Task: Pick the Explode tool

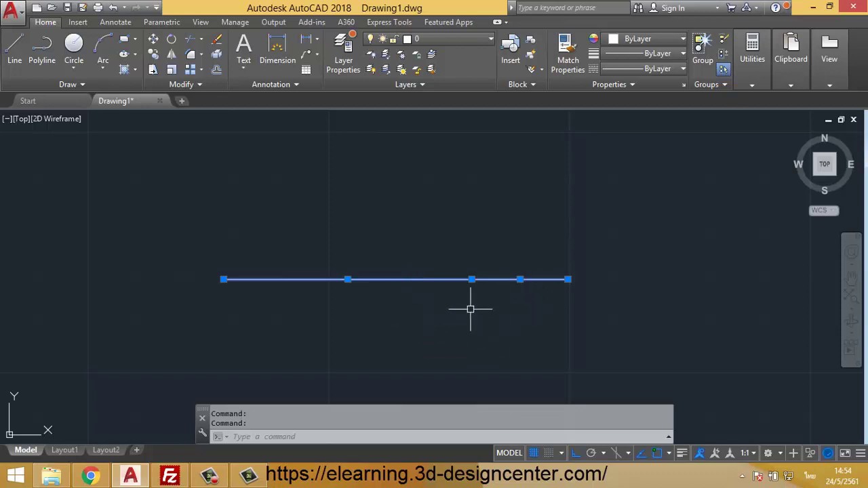Action: pyautogui.click(x=216, y=54)
